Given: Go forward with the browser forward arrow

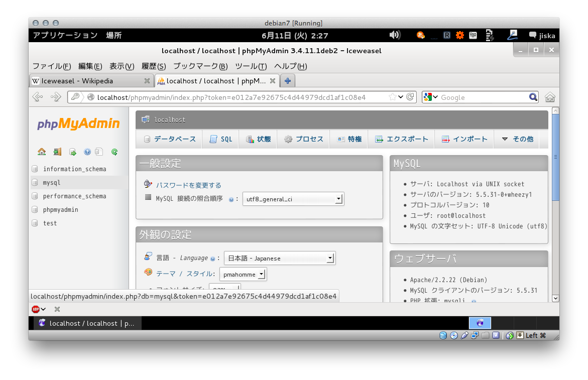Looking at the screenshot, I should [x=56, y=97].
